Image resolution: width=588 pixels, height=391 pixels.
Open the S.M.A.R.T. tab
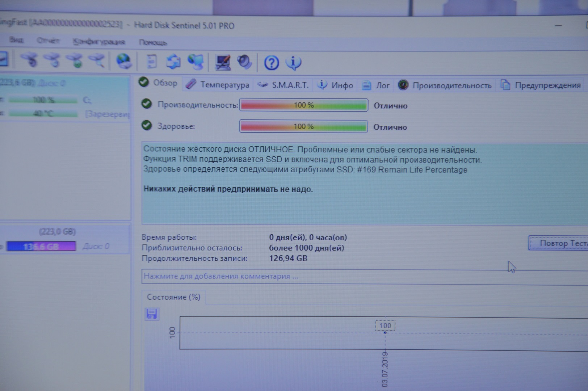tap(283, 85)
